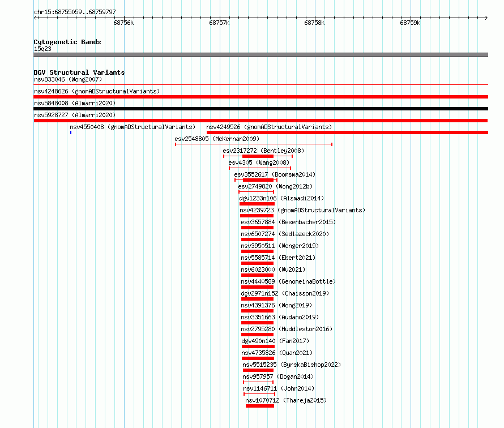Select the esv2548805 McKernan2009 span line
Screen dimensions: 504x428
[254, 144]
